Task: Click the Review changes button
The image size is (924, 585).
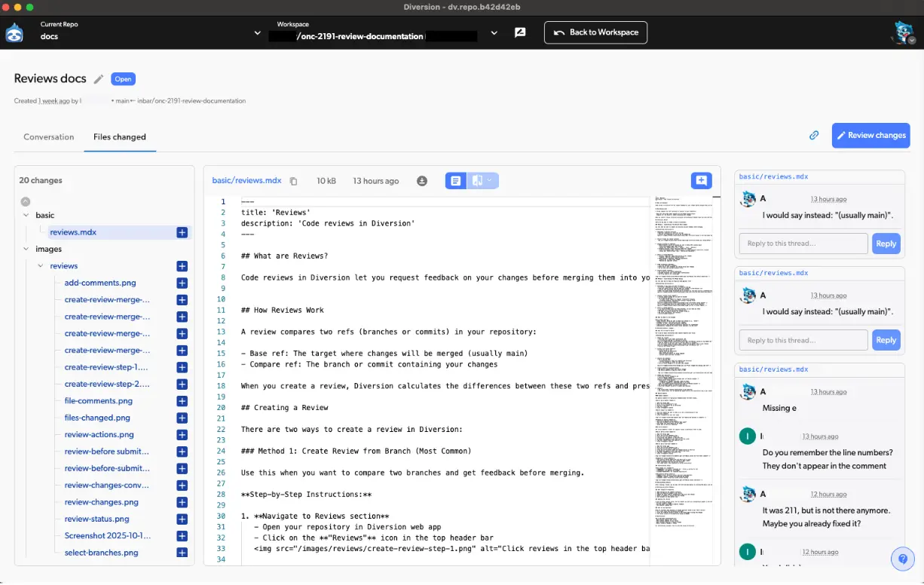Action: click(870, 136)
